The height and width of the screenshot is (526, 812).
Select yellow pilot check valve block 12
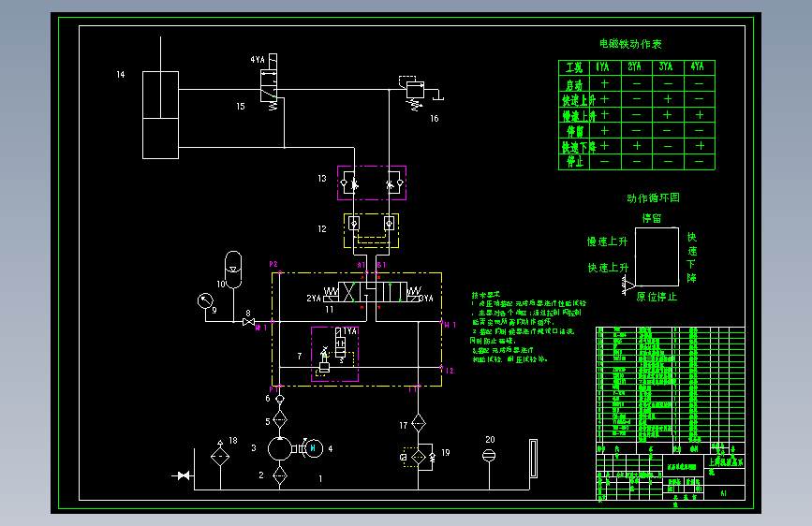pyautogui.click(x=371, y=230)
